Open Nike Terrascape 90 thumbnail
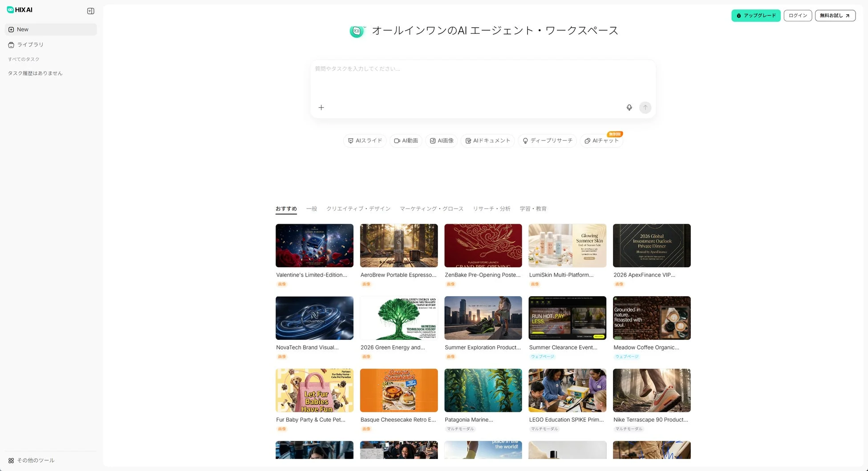 coord(652,390)
